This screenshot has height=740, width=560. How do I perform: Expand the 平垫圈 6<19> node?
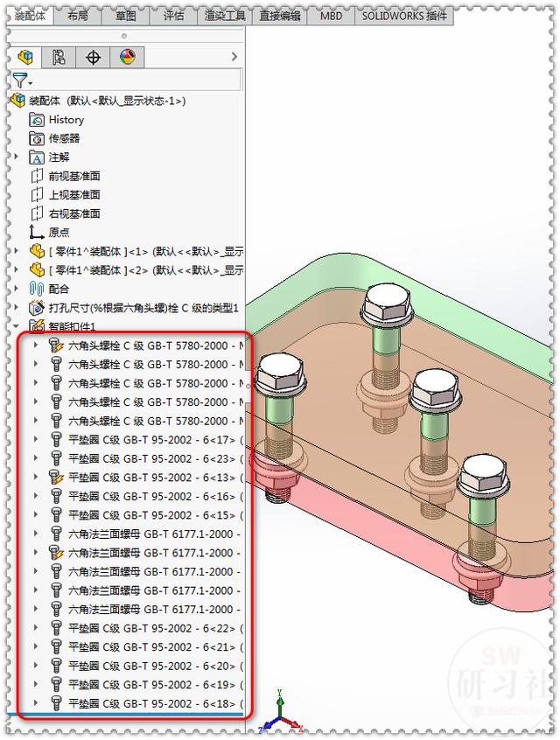point(36,684)
